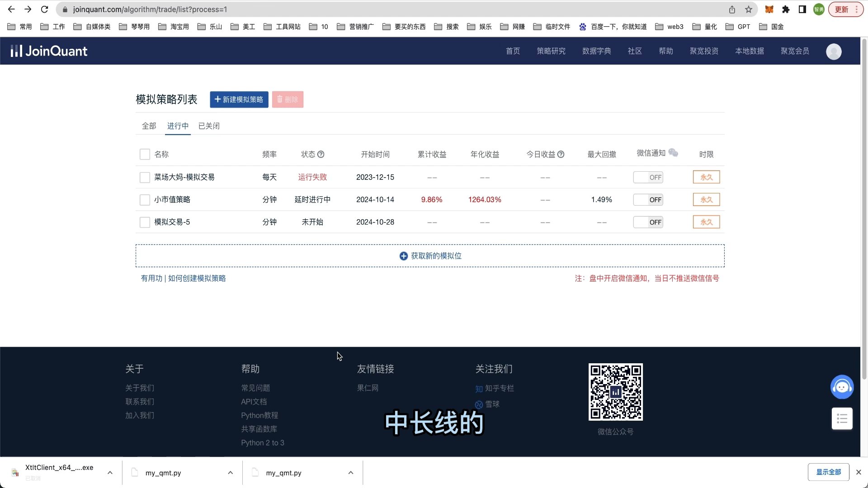Open the green Chrome profile icon
The width and height of the screenshot is (868, 488).
(819, 9)
